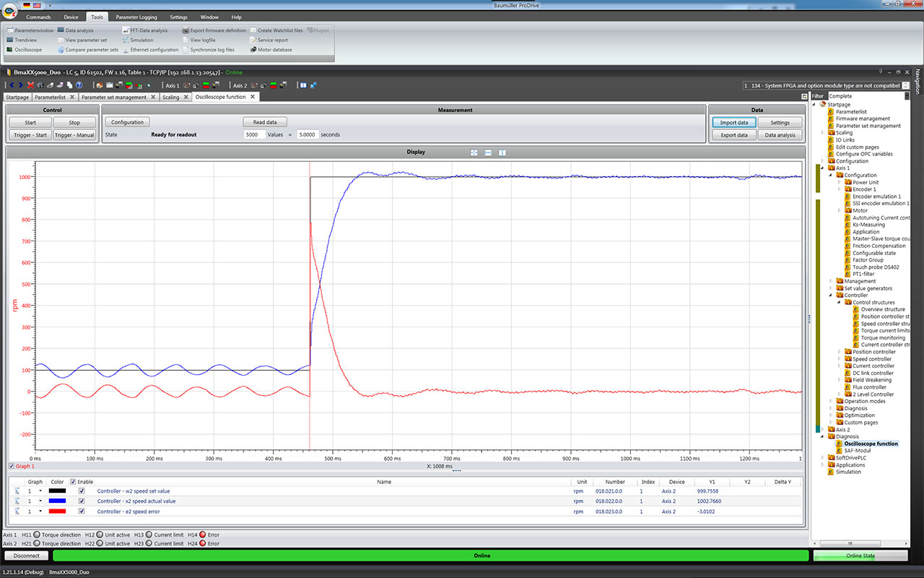Select US English language flag
This screenshot has height=578, width=924.
[36, 4]
